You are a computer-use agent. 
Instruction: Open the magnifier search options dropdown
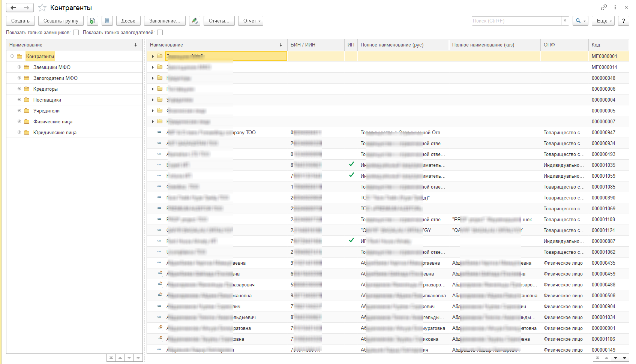coord(580,21)
